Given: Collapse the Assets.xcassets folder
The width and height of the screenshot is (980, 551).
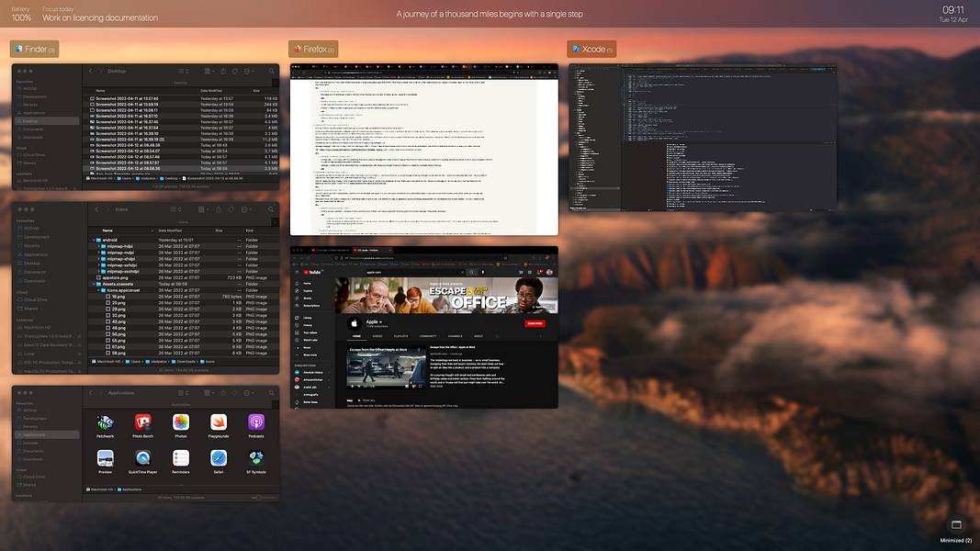Looking at the screenshot, I should pos(94,284).
